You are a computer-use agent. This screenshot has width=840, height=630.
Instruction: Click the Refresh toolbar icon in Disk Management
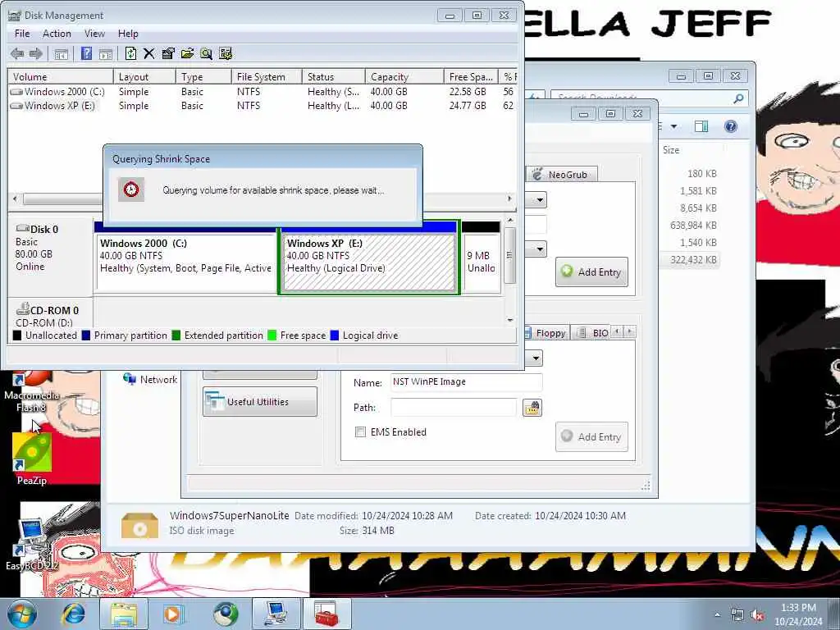(x=130, y=53)
